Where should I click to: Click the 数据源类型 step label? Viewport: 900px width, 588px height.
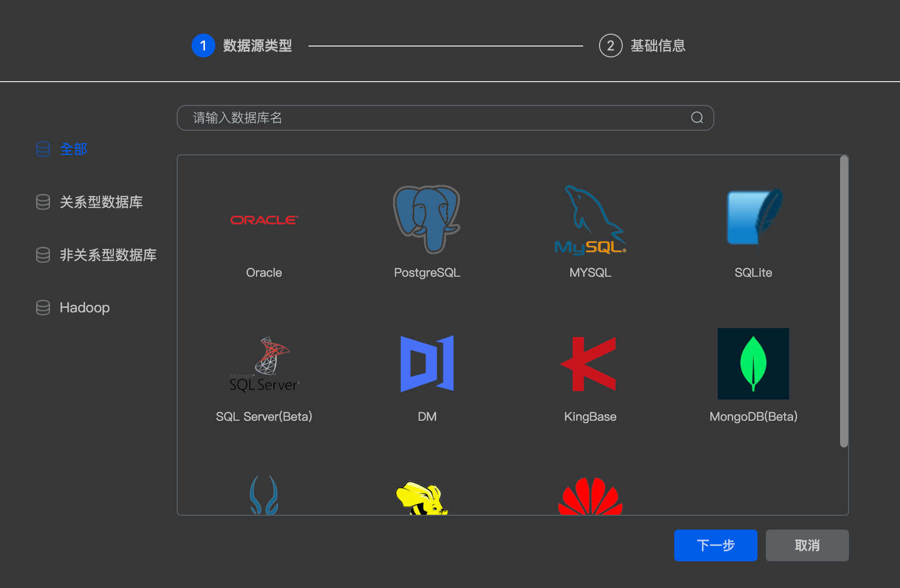(257, 46)
